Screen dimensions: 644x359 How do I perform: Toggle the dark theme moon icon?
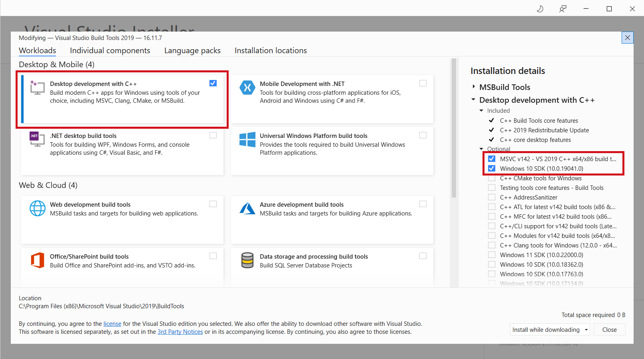pos(540,9)
